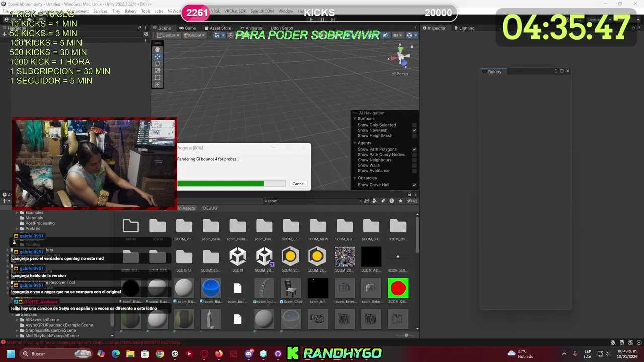Open the Bakery window options menu
The width and height of the screenshot is (644, 362).
point(556,71)
